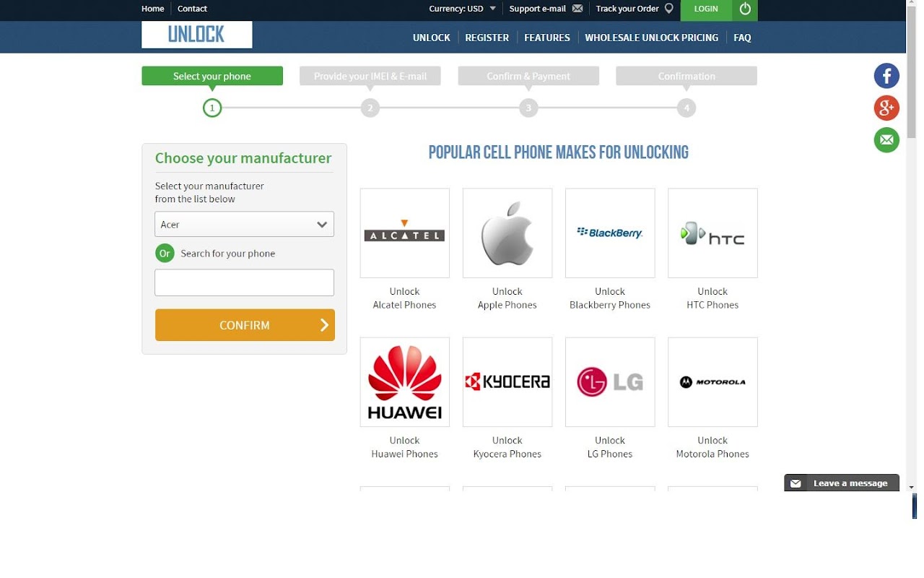Select the Huawei logo tile
This screenshot has width=924, height=578.
[x=404, y=381]
